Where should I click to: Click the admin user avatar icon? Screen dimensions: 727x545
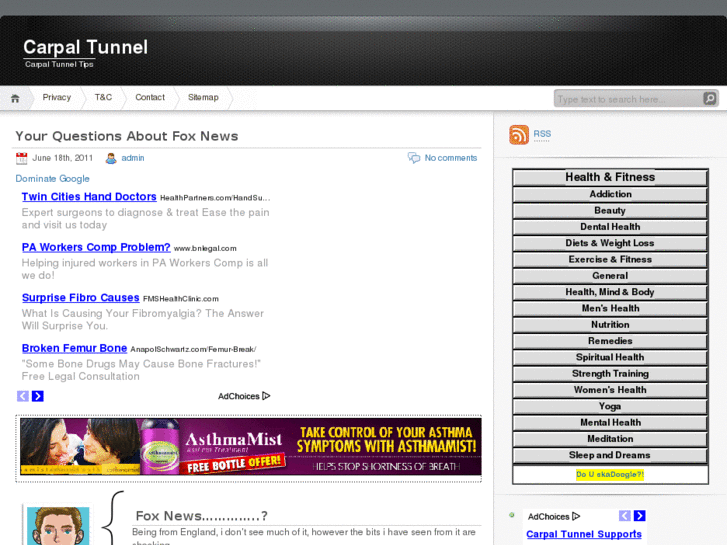[111, 158]
